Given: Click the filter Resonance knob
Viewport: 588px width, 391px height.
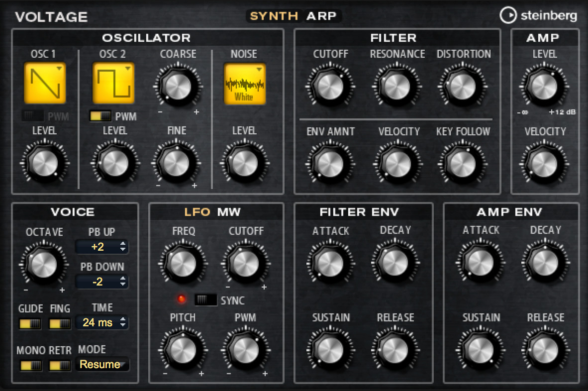Looking at the screenshot, I should tap(396, 86).
